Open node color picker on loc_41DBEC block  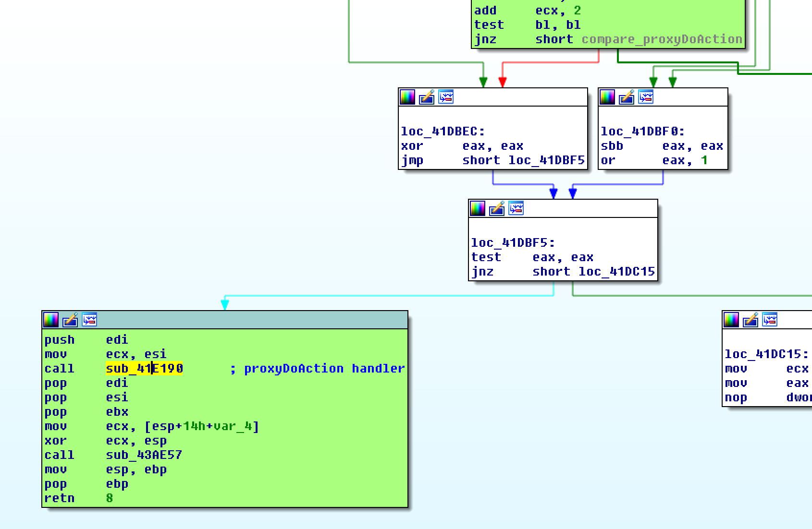point(407,97)
